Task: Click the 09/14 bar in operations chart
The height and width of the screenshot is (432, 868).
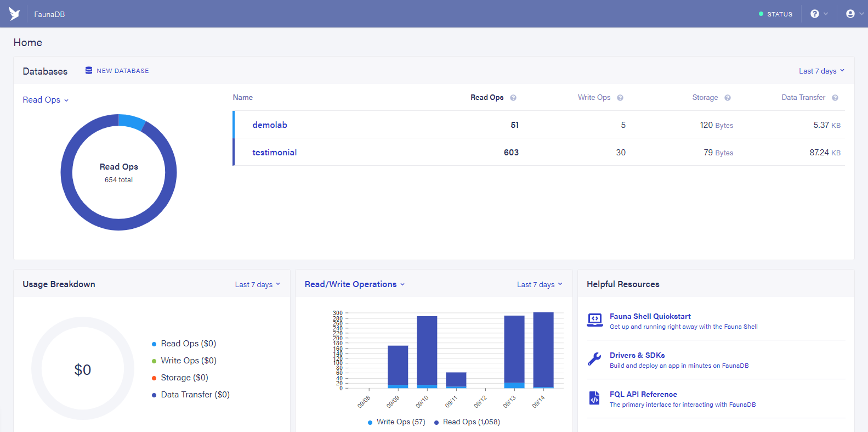Action: 543,350
